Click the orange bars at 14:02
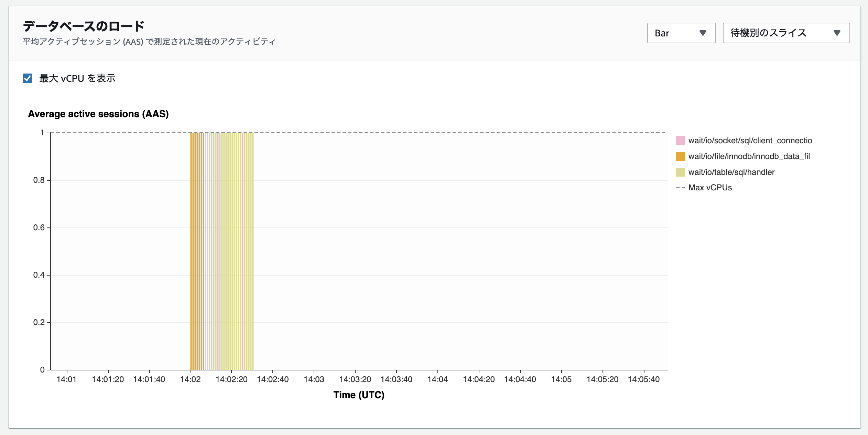This screenshot has width=868, height=435. [197, 251]
